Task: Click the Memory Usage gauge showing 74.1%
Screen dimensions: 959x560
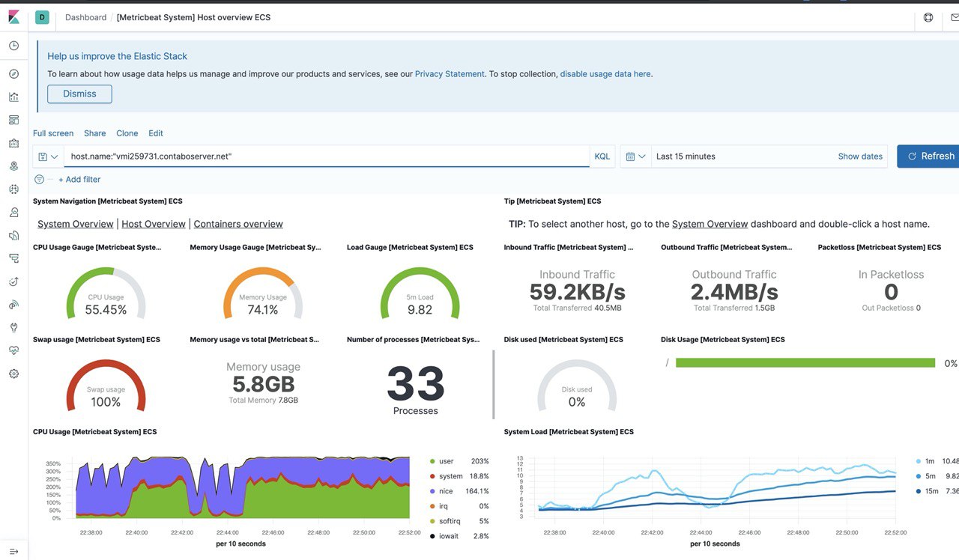Action: click(263, 292)
